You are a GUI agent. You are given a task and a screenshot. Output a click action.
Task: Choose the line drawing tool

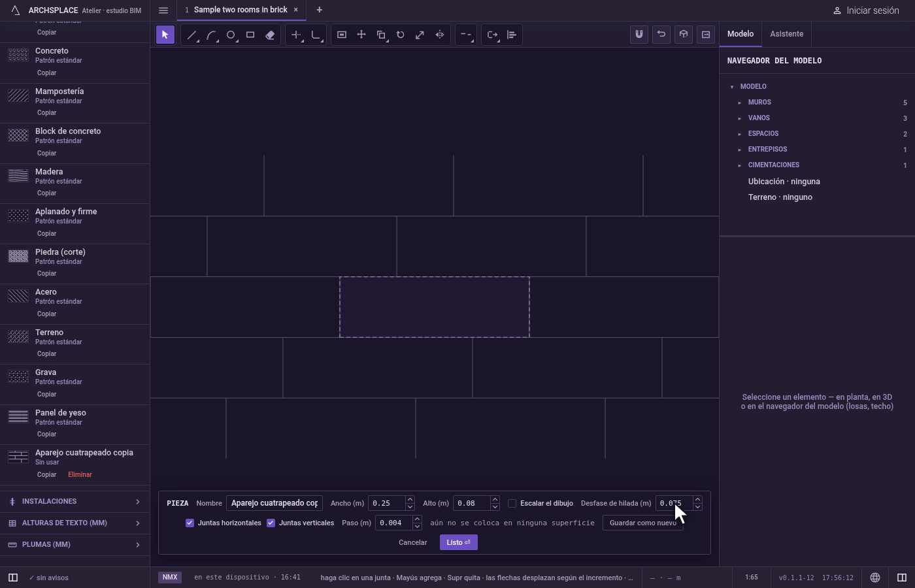click(x=191, y=35)
